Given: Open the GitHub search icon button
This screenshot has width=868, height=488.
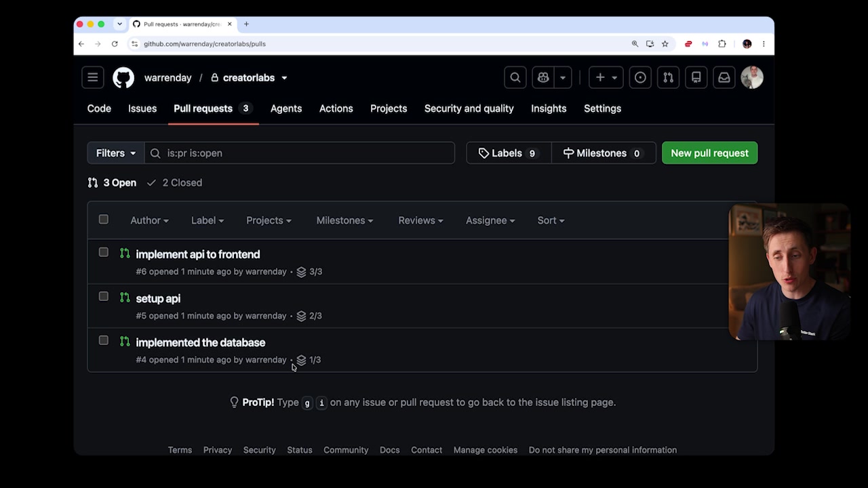Looking at the screenshot, I should click(515, 77).
